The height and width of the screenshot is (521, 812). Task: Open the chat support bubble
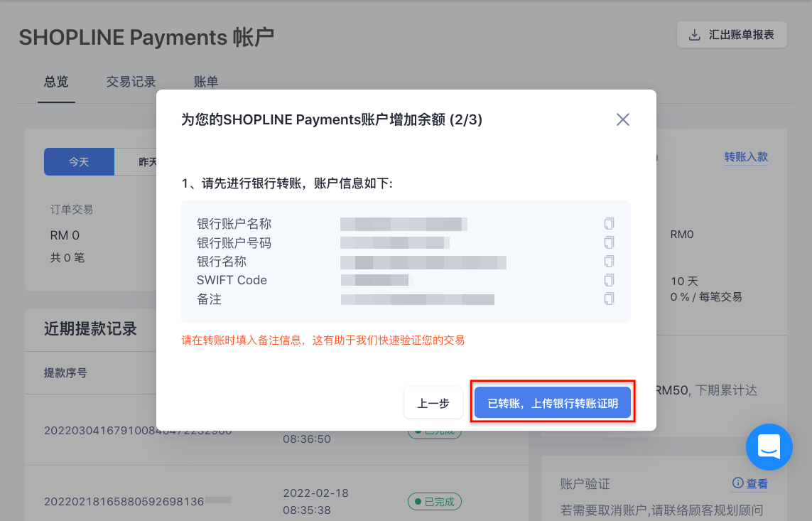point(769,447)
